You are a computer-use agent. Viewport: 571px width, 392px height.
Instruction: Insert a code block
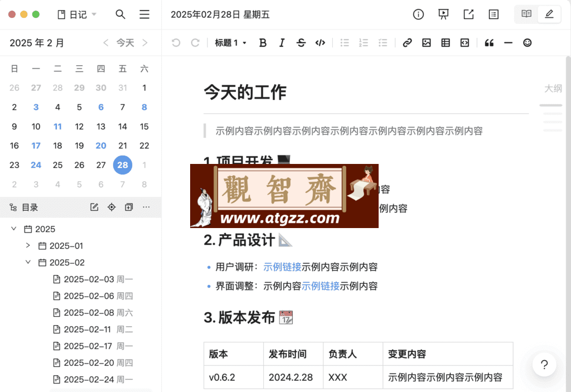[x=464, y=42]
